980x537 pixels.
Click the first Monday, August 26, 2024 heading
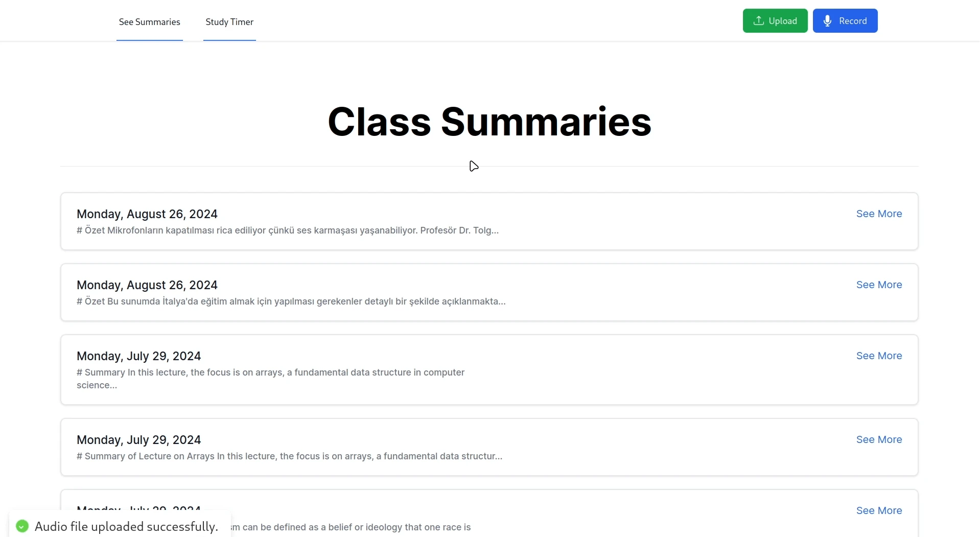pyautogui.click(x=147, y=214)
